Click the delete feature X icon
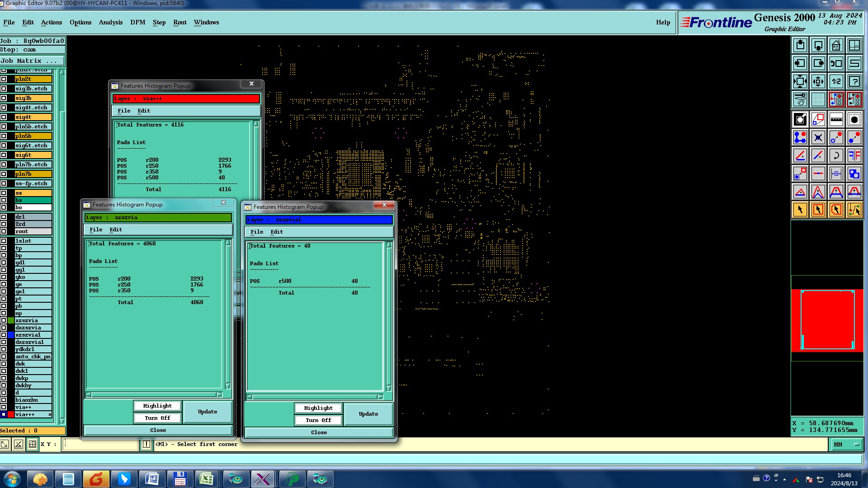 pos(818,137)
